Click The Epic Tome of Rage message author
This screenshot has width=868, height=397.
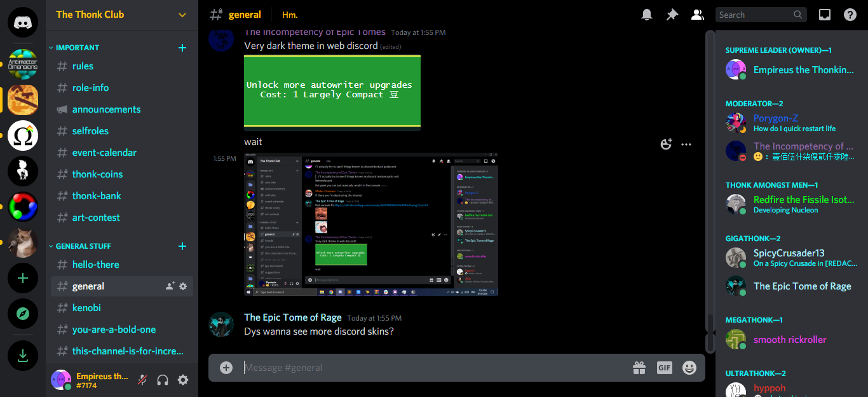[x=293, y=317]
